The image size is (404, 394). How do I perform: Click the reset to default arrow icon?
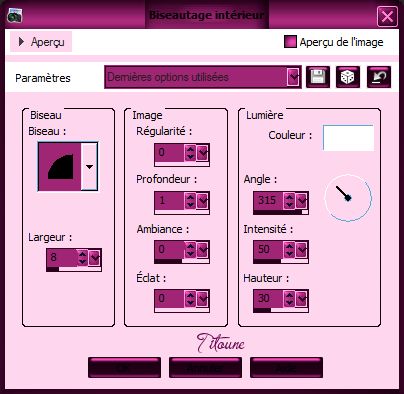[x=379, y=77]
